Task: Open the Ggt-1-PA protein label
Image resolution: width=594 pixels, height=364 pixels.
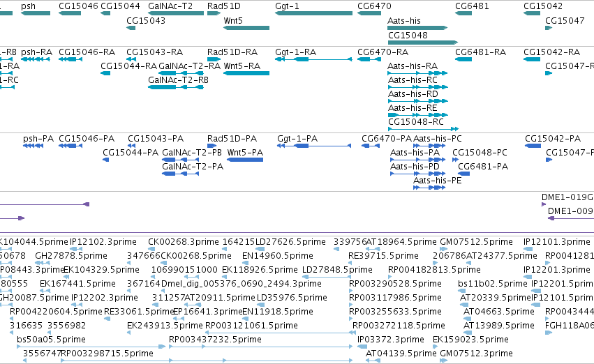Action: pos(297,139)
